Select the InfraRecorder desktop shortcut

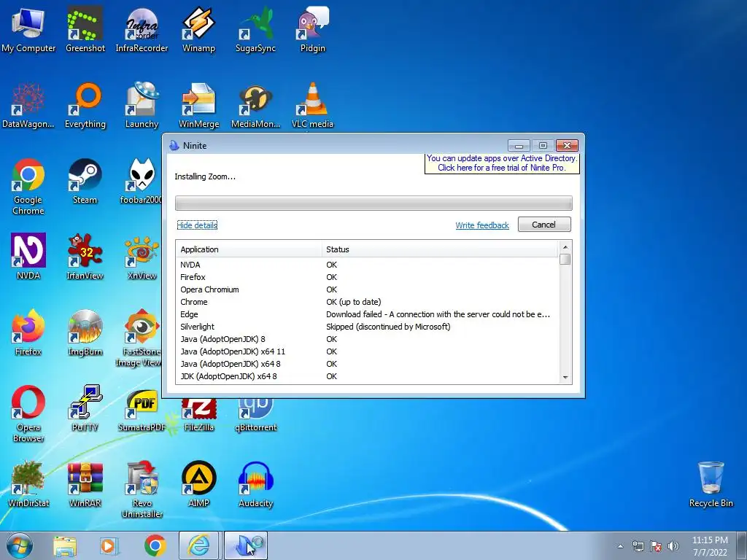coord(142,29)
